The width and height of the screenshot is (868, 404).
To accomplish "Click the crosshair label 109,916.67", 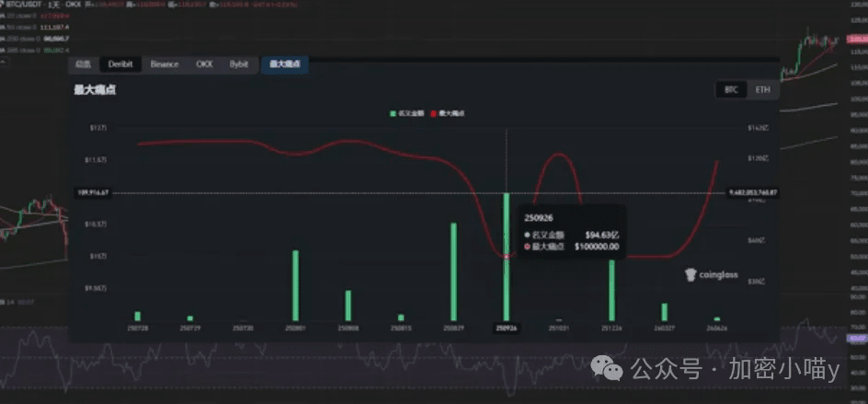I will (x=91, y=193).
